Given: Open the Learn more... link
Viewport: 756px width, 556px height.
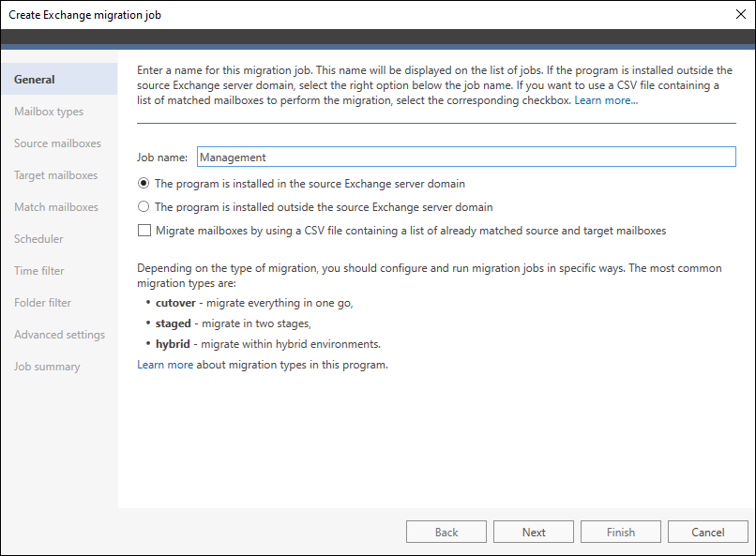Looking at the screenshot, I should [606, 100].
